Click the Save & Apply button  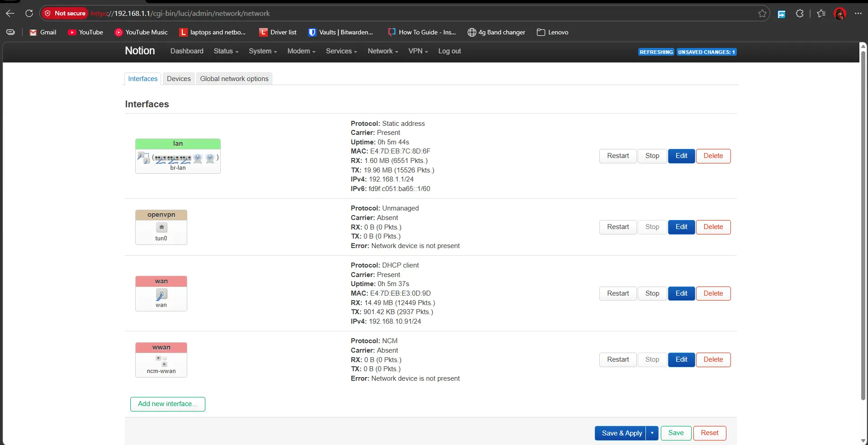[x=621, y=433]
